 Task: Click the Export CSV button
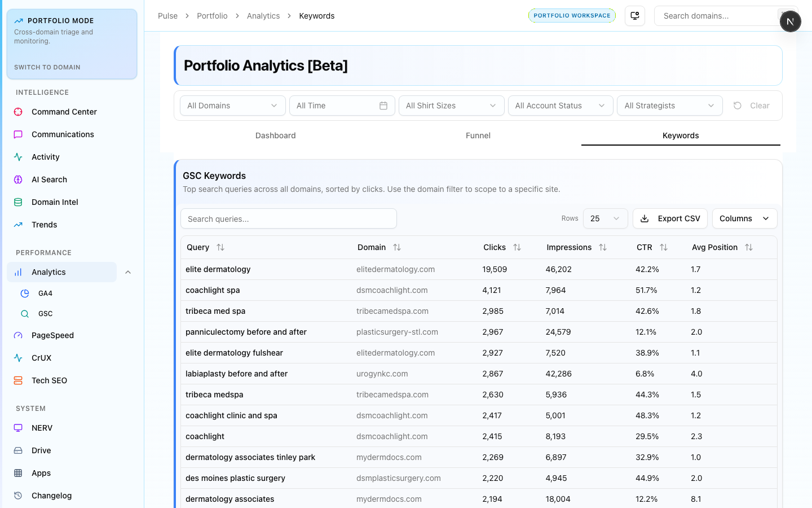[x=670, y=218]
